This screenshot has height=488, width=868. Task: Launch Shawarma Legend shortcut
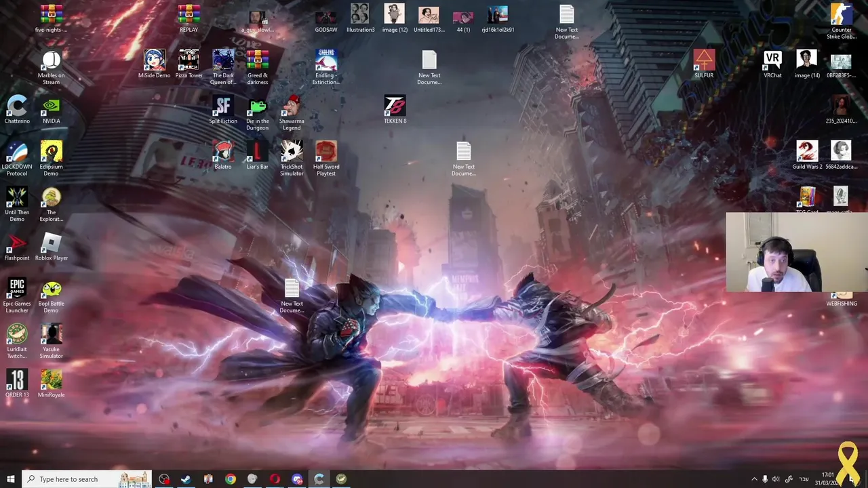coord(292,113)
